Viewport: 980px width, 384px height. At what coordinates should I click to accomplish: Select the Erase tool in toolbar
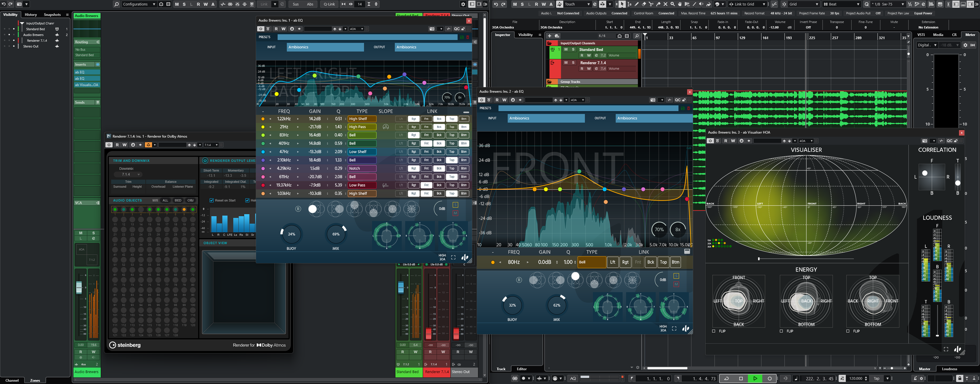[644, 4]
